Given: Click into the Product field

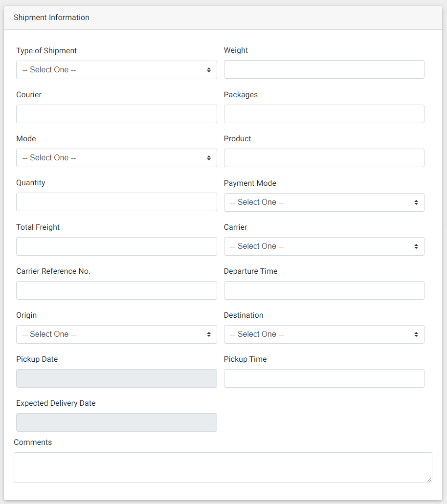Looking at the screenshot, I should 324,158.
